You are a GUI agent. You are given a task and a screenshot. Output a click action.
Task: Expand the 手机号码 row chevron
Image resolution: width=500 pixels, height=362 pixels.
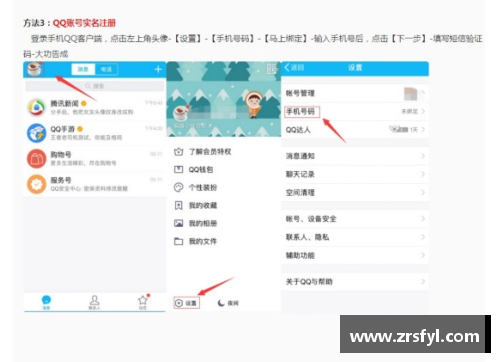pyautogui.click(x=423, y=111)
